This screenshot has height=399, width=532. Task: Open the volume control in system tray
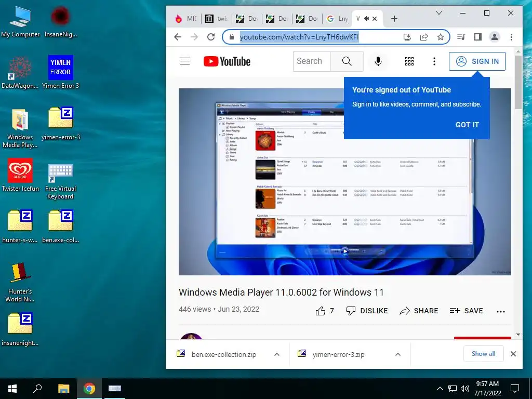[465, 389]
